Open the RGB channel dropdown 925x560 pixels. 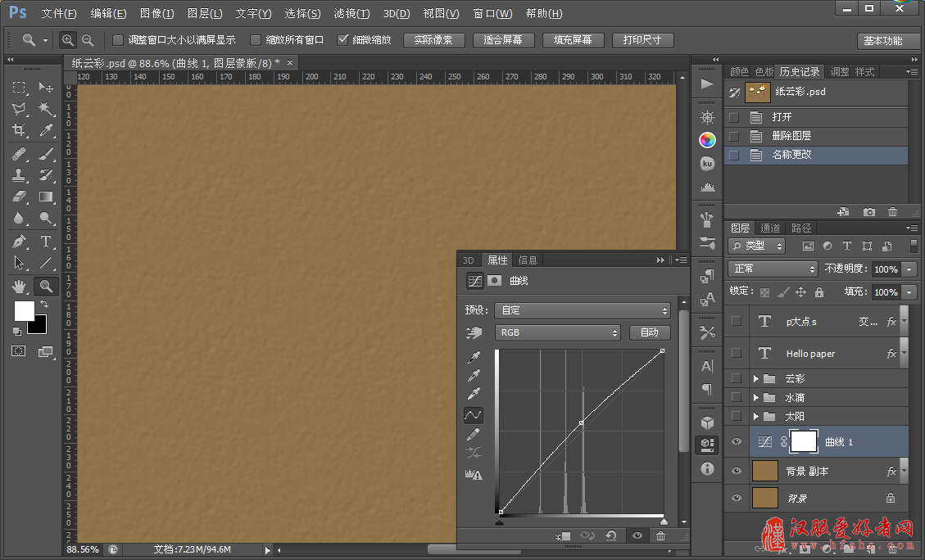pyautogui.click(x=557, y=332)
